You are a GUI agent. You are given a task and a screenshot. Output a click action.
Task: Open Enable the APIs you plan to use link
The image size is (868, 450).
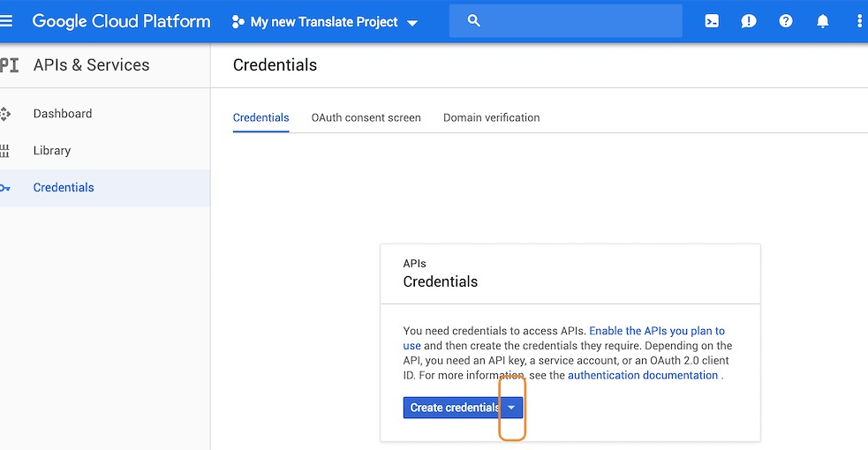point(656,331)
